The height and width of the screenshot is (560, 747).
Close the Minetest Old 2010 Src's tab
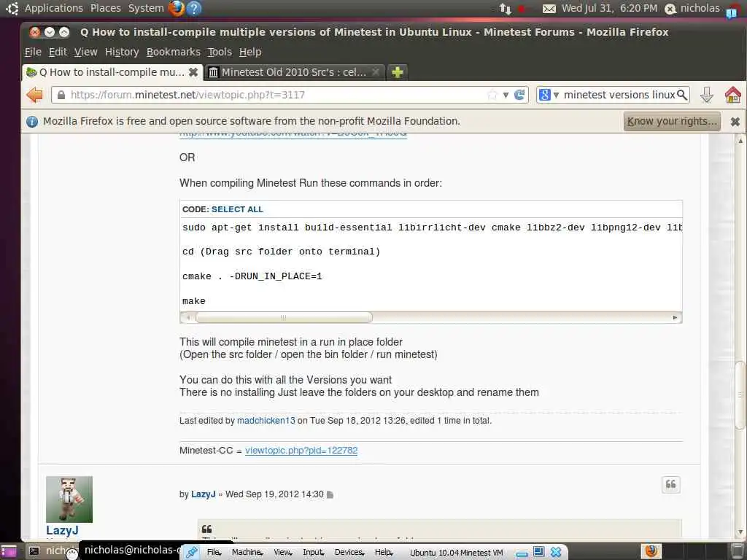point(376,72)
